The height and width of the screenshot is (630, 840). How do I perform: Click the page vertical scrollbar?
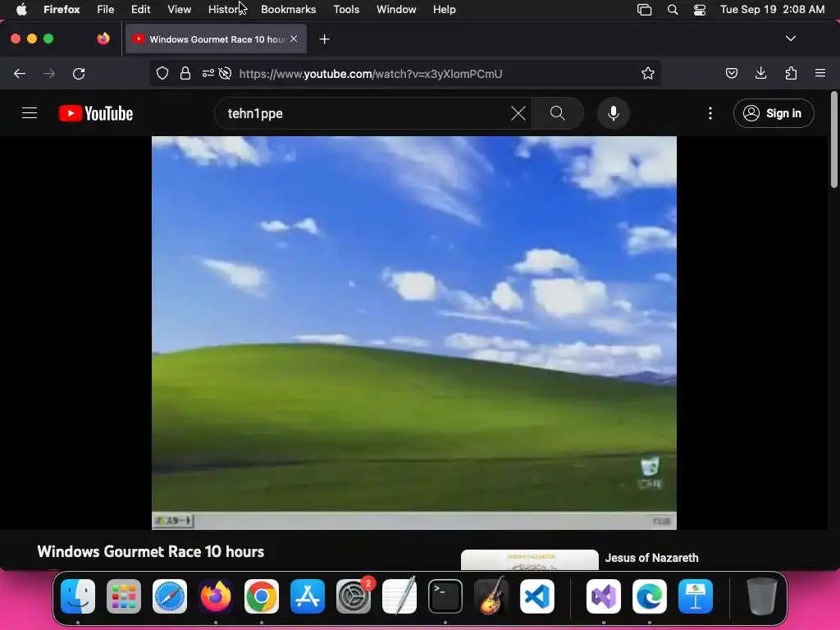click(x=833, y=139)
